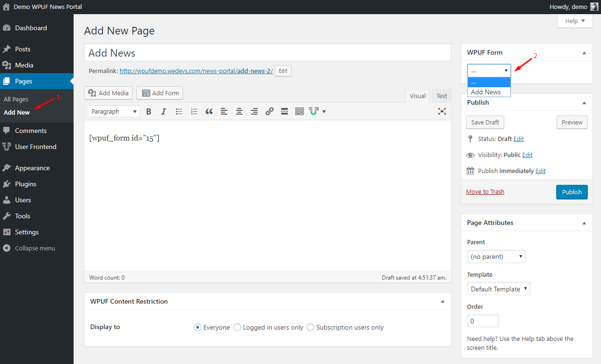
Task: Open the Parent page dropdown
Action: pyautogui.click(x=496, y=256)
